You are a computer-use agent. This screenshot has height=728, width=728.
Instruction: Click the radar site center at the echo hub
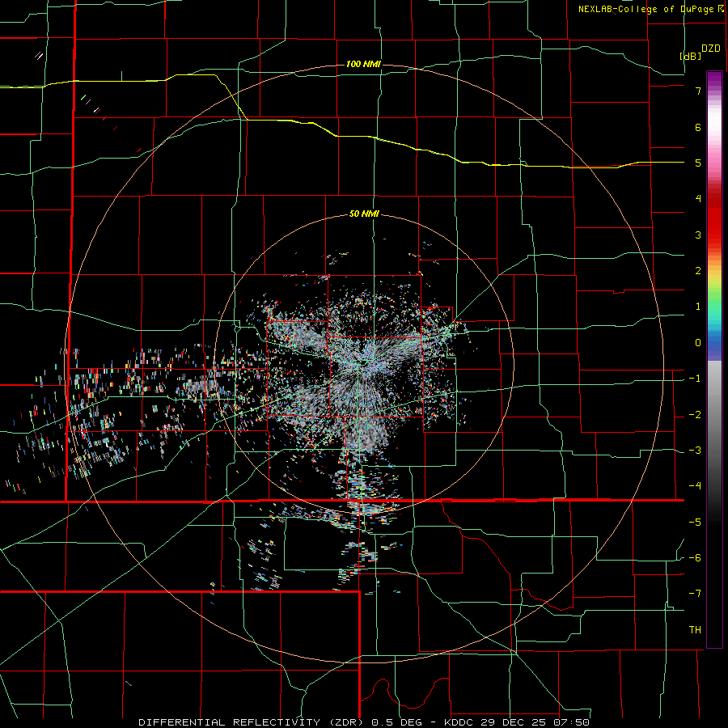pos(363,363)
